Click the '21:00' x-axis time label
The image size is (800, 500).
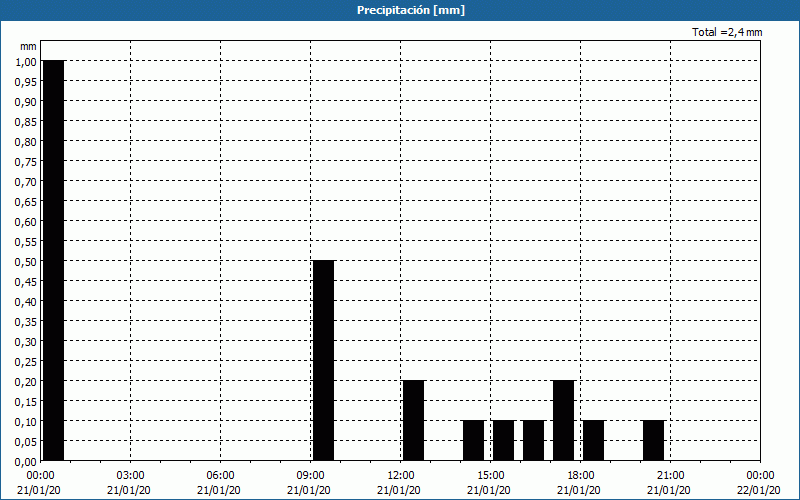[x=670, y=476]
